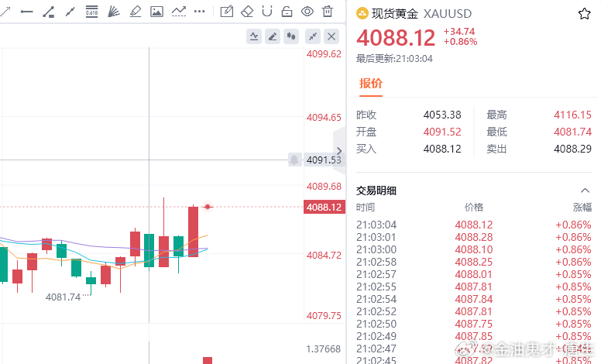Select the 4088.29 sell price value
The image size is (601, 364).
[x=572, y=149]
